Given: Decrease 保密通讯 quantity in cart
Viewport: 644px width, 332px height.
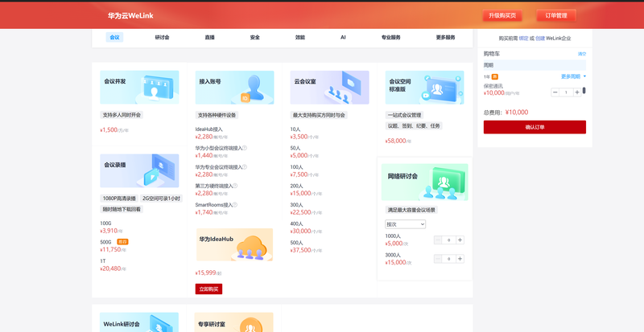Looking at the screenshot, I should 555,92.
